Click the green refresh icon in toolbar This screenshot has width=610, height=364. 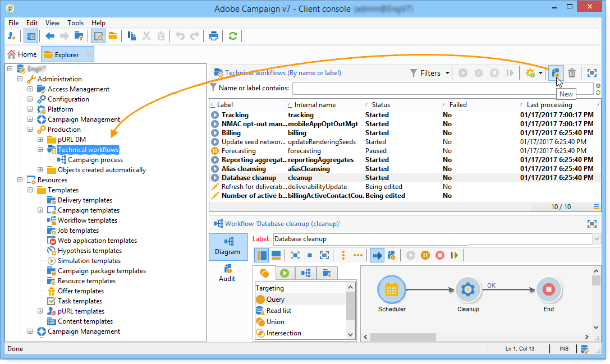tap(233, 36)
